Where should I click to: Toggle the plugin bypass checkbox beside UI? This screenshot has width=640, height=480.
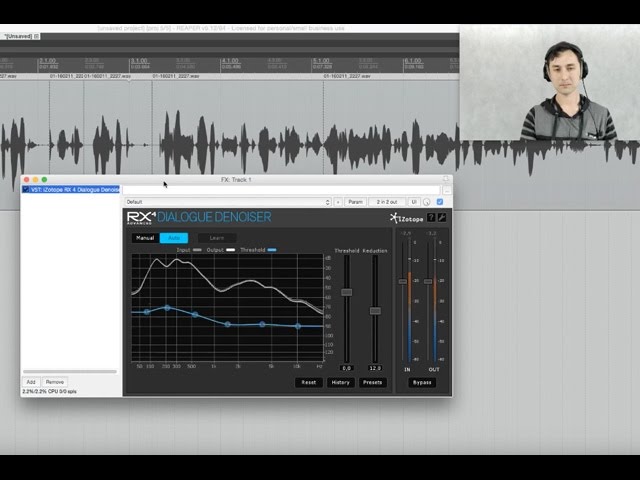[440, 202]
